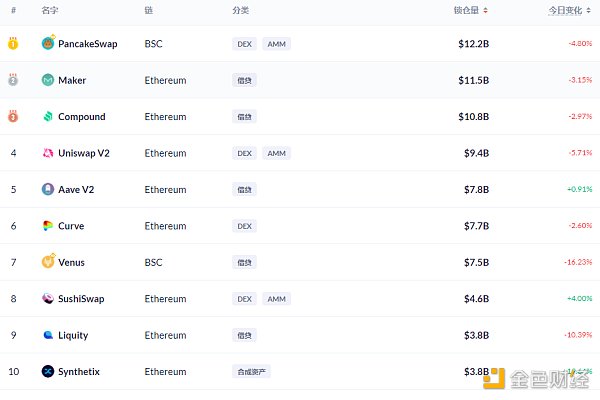The height and width of the screenshot is (400, 600).
Task: Click the Uniswap V2 logo icon
Action: [48, 153]
